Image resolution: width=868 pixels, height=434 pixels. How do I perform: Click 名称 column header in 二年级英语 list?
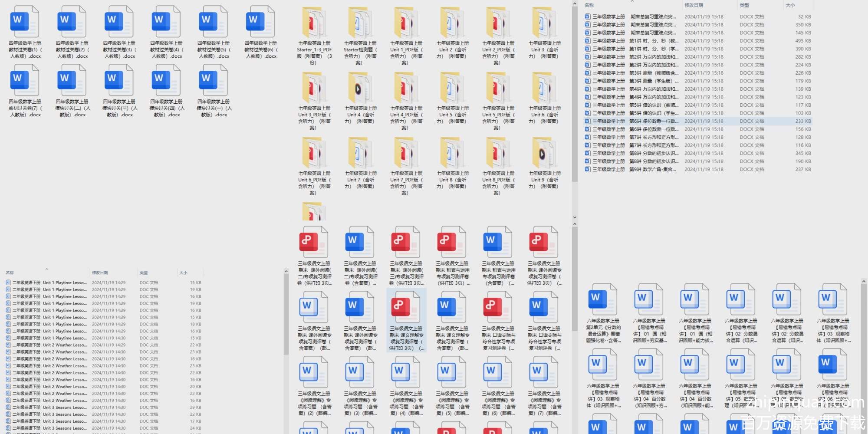pyautogui.click(x=10, y=273)
